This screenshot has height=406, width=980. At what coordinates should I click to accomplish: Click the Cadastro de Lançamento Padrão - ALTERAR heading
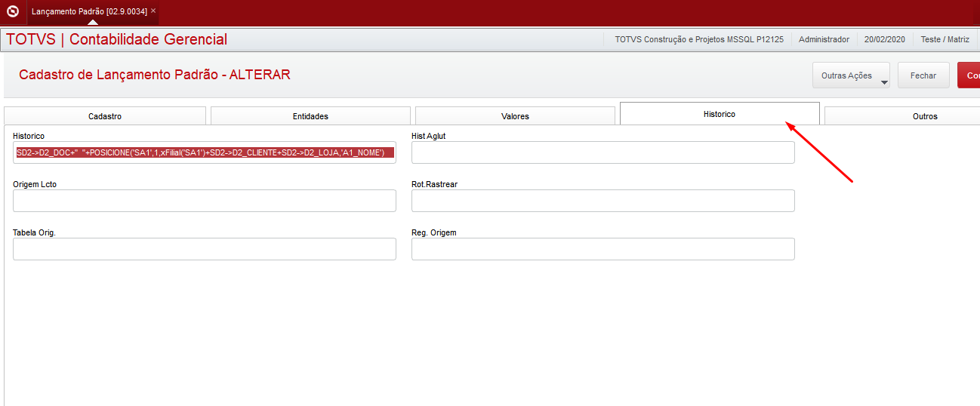tap(154, 75)
